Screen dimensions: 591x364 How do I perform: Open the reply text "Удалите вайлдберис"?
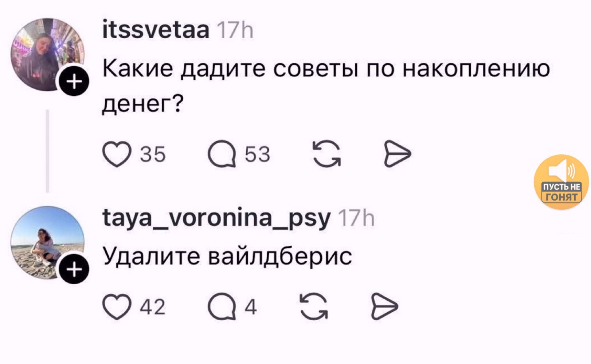(x=227, y=256)
